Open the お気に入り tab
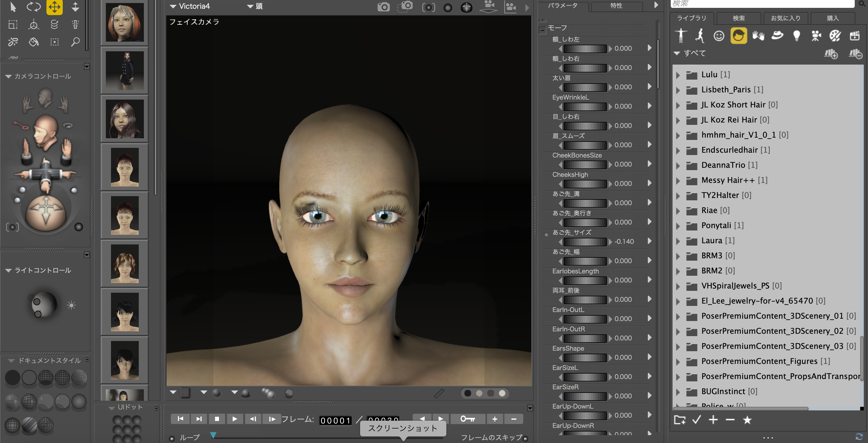The width and height of the screenshot is (868, 443). 785,18
